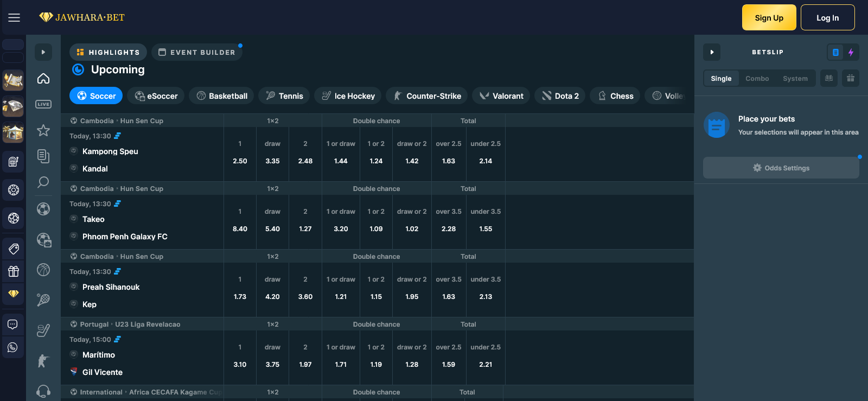Viewport: 868px width, 401px height.
Task: Select the Counter-Strike sport filter
Action: pos(427,96)
